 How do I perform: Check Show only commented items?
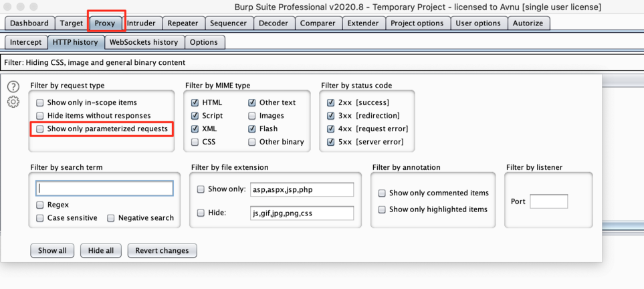pyautogui.click(x=382, y=193)
